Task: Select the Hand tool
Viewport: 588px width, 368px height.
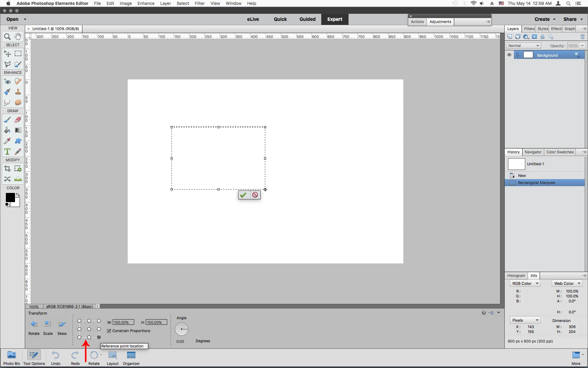Action: coord(18,36)
